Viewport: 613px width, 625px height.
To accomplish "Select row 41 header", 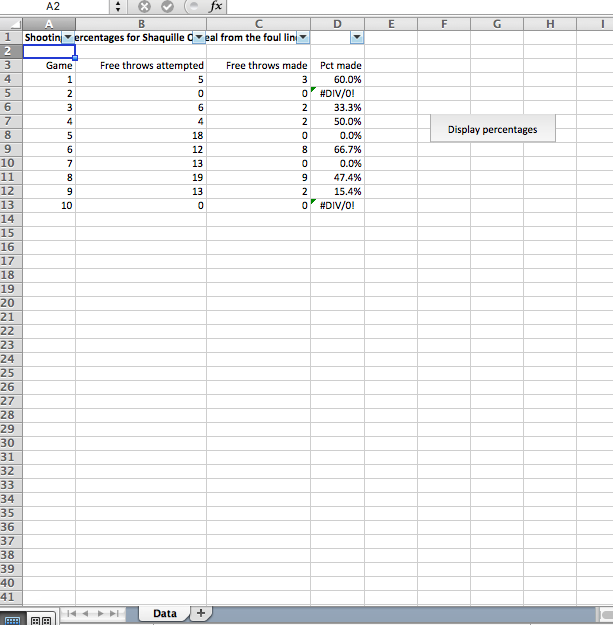I will tap(11, 597).
